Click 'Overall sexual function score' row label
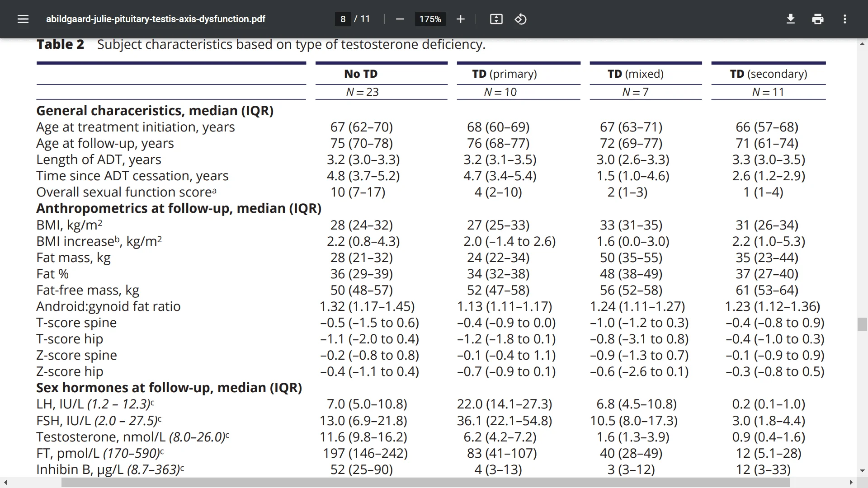 pyautogui.click(x=126, y=192)
